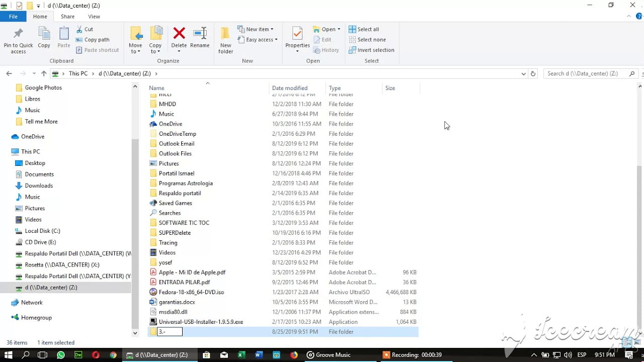Select the Programas Astrologia folder
This screenshot has height=362, width=644.
pyautogui.click(x=186, y=184)
